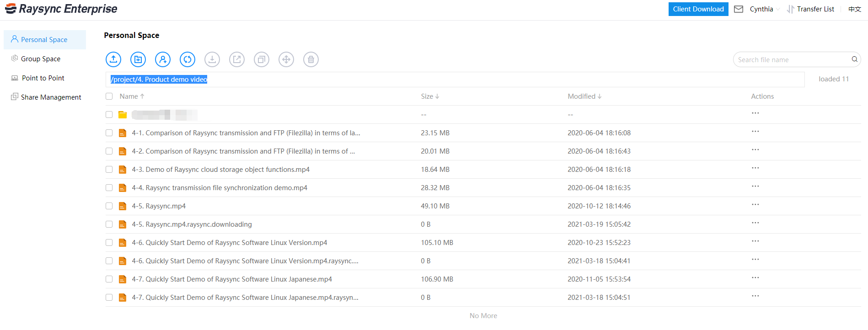868x330 pixels.
Task: Click the Copy toolbar icon
Action: click(262, 59)
